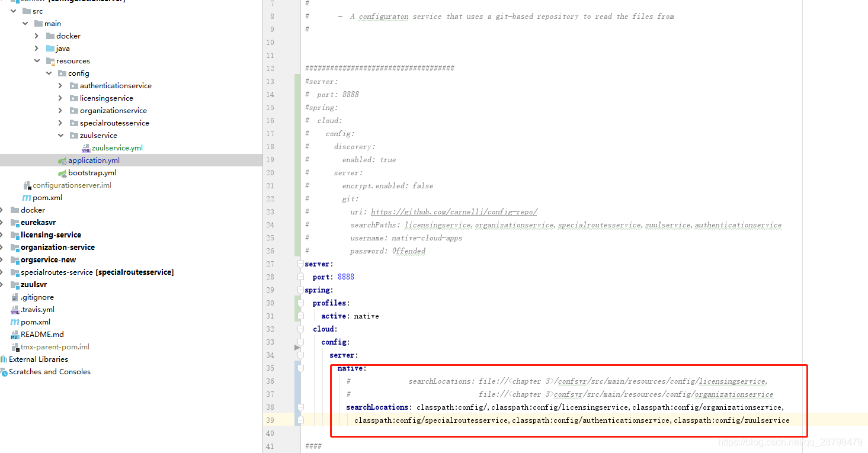Collapse the src folder arrow
Image resolution: width=868 pixels, height=453 pixels.
[x=13, y=11]
